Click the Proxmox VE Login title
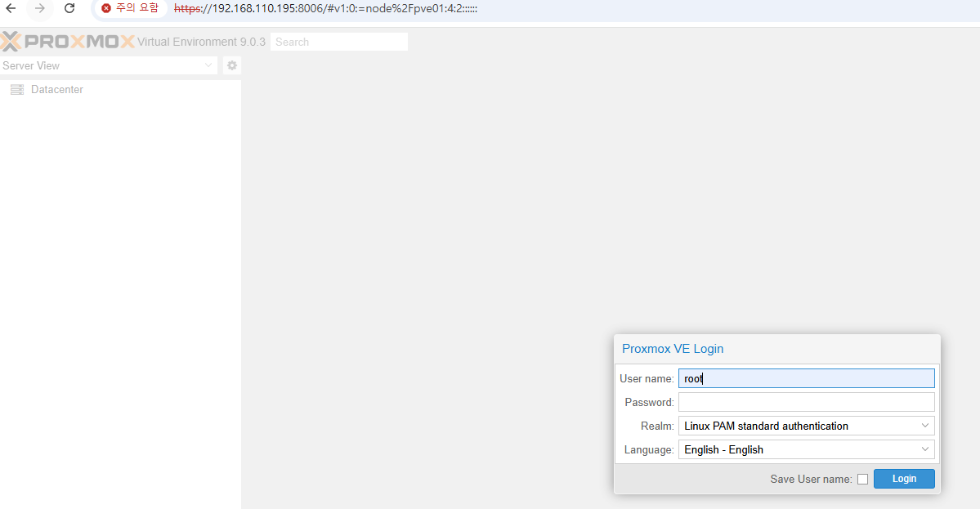 673,349
